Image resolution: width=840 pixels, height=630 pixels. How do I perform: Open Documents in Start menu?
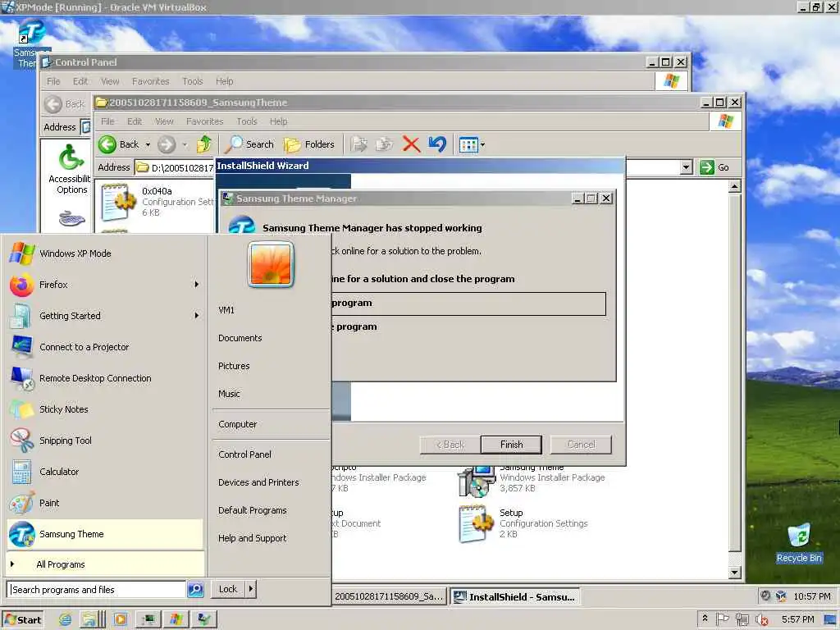(x=240, y=338)
